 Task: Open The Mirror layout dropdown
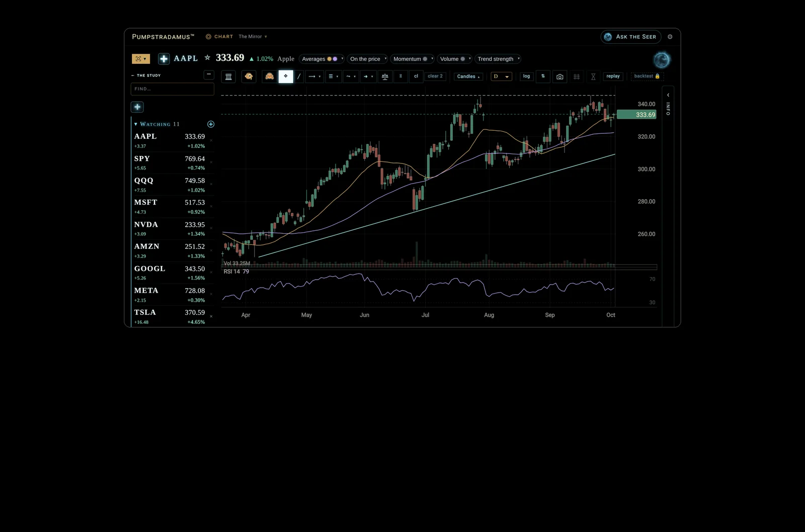(x=253, y=37)
